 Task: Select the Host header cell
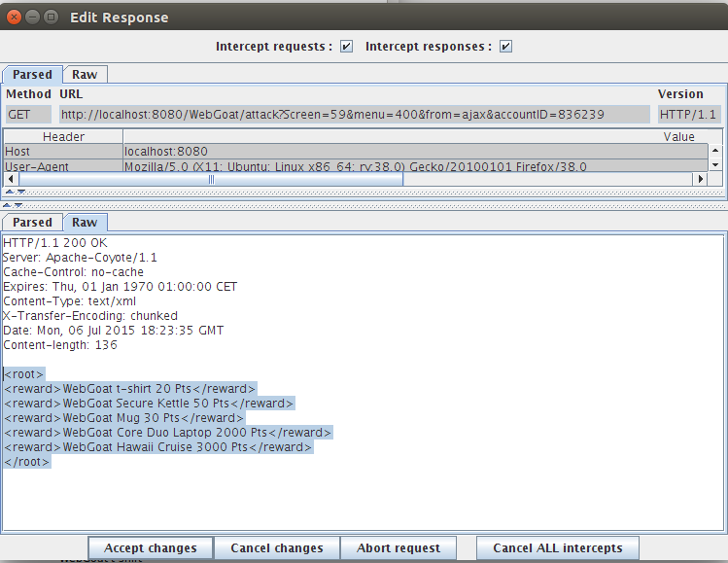coord(63,152)
